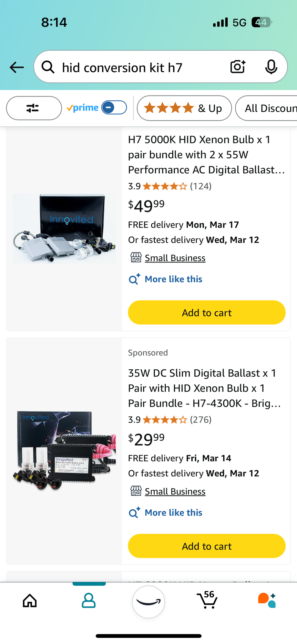Screen dimensions: 297x644
Task: Open the filter sliders button
Action: tap(34, 108)
